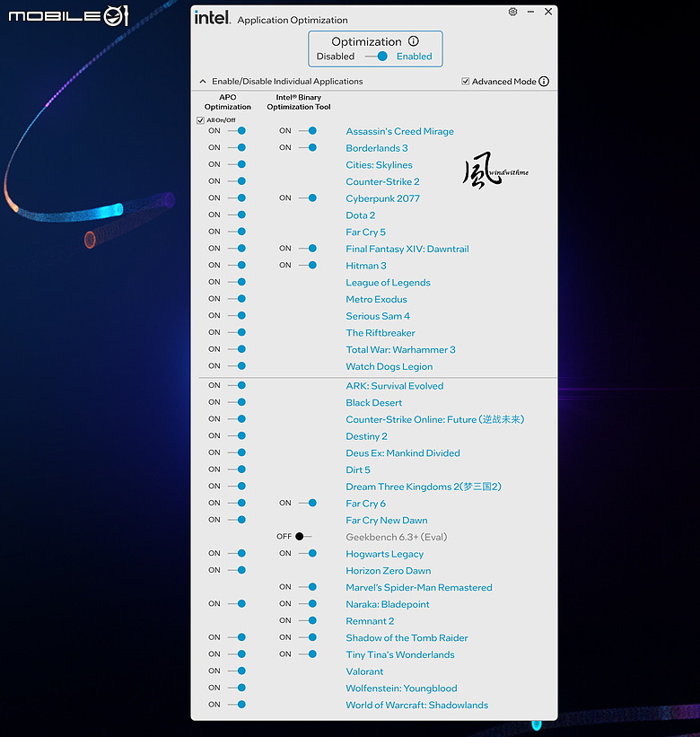
Task: Toggle Binary Optimization Tool for Cyberpunk 2077
Action: [308, 197]
